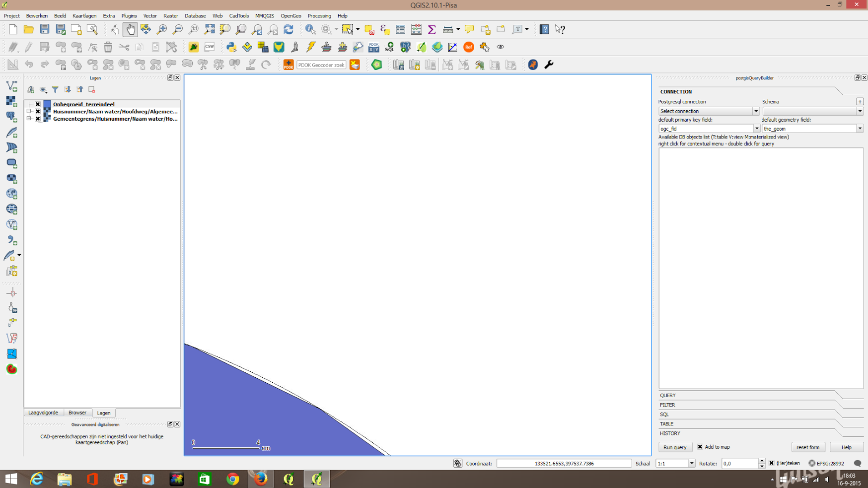The height and width of the screenshot is (488, 868).
Task: Click the red-minus Remove Layer icon in Lagen
Action: 92,90
